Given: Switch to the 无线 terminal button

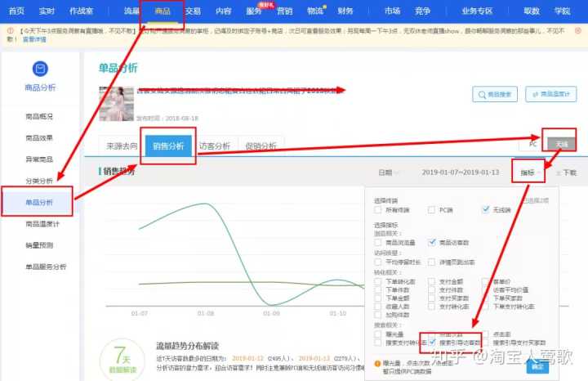Looking at the screenshot, I should pos(561,142).
